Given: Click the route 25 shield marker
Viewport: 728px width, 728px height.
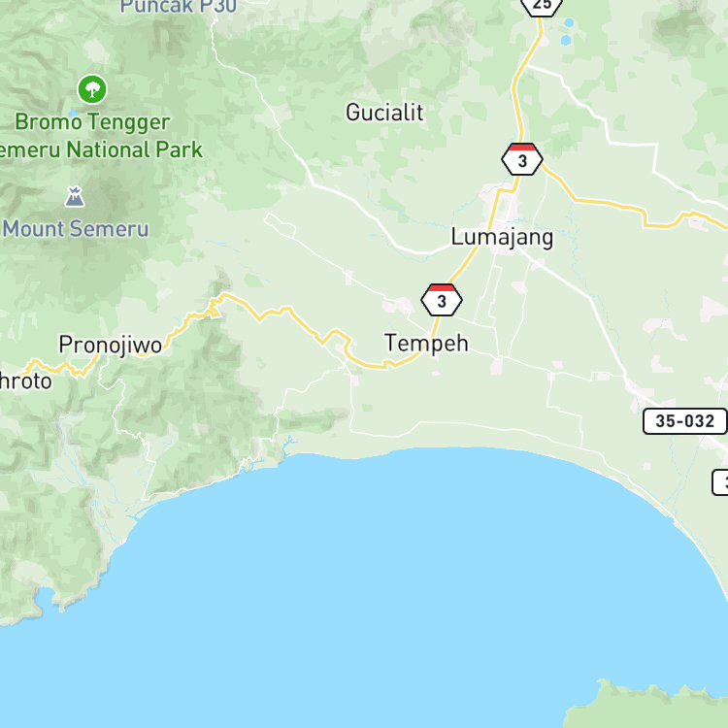Looking at the screenshot, I should tap(542, 5).
